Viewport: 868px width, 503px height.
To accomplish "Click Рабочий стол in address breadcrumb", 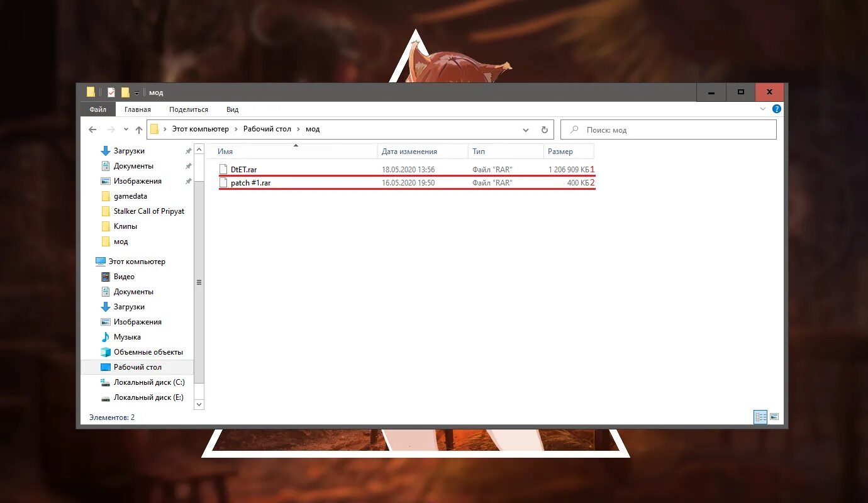I will pyautogui.click(x=267, y=129).
